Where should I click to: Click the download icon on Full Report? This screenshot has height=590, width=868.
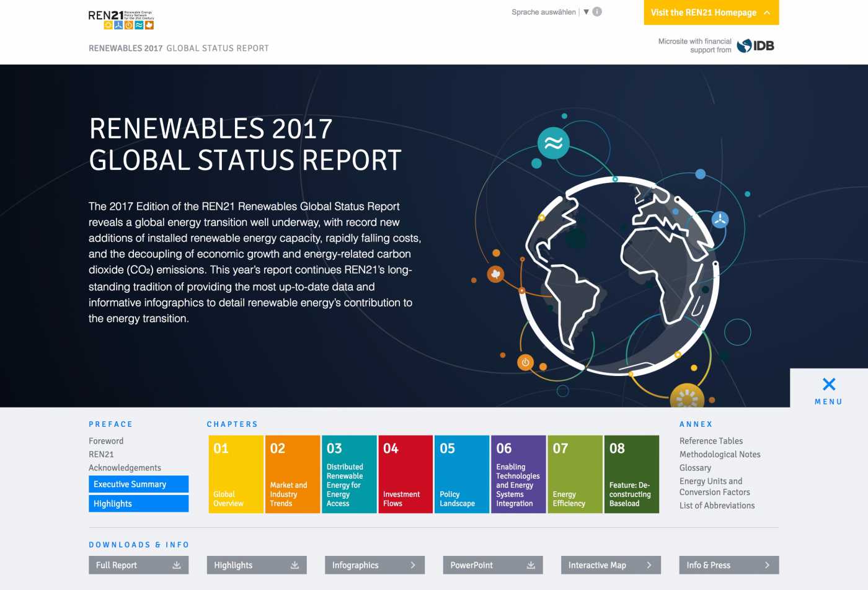(x=177, y=565)
